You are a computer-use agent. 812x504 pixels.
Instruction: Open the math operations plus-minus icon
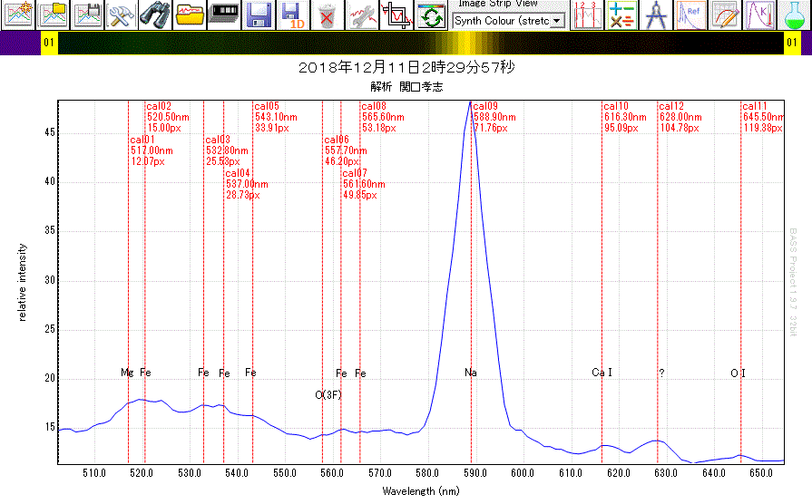pyautogui.click(x=621, y=15)
